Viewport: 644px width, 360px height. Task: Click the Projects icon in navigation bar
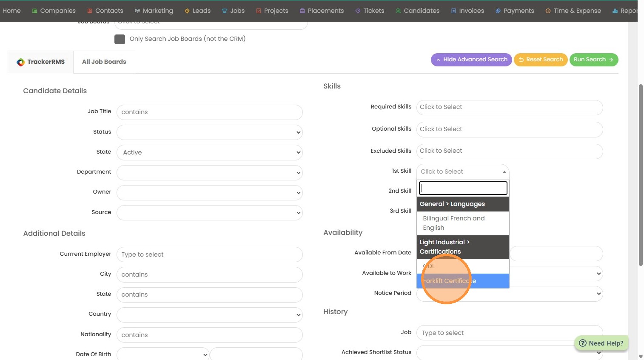[x=259, y=11]
